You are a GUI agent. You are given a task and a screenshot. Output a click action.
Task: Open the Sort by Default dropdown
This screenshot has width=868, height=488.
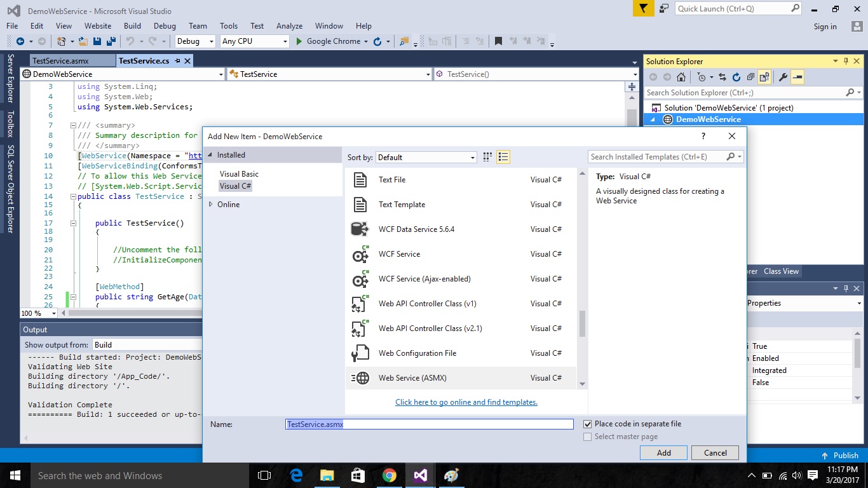471,157
